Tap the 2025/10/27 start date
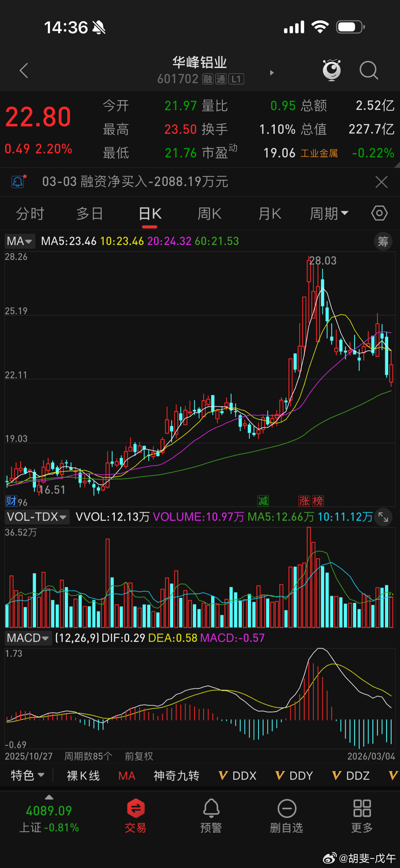400x868 pixels. tap(29, 756)
